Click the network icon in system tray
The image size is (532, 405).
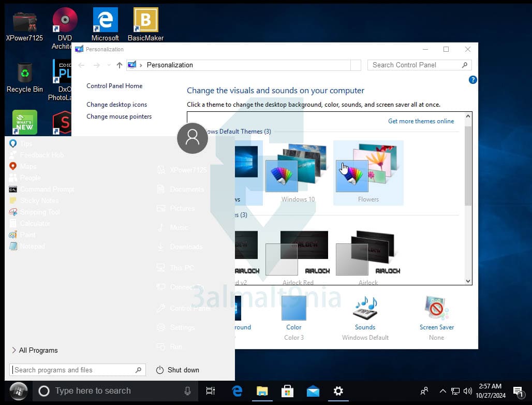click(455, 391)
